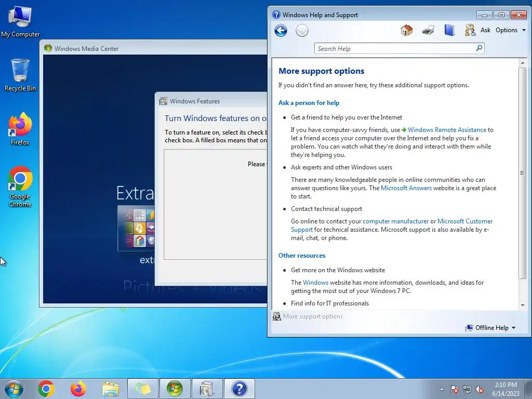
Task: Click the Windows Help and Support title icon
Action: [276, 15]
